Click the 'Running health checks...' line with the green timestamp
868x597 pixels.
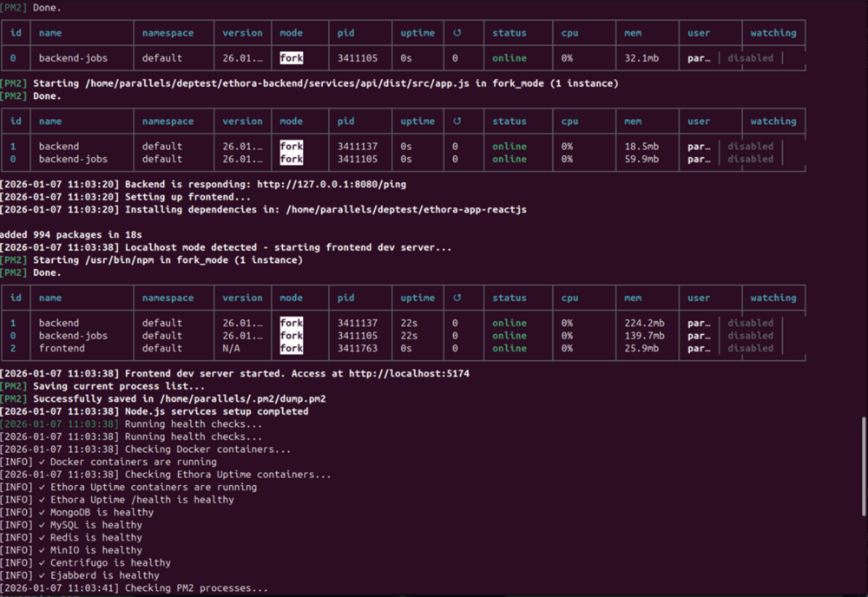pos(131,424)
